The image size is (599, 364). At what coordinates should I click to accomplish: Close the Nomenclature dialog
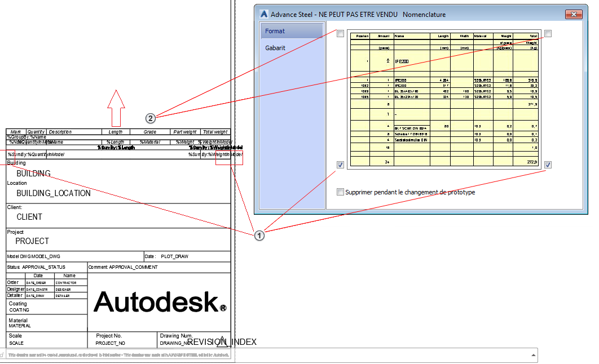coord(574,15)
